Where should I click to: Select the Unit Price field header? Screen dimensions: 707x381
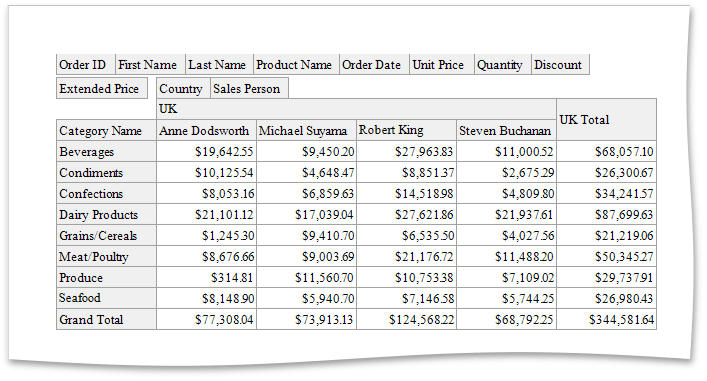[442, 64]
